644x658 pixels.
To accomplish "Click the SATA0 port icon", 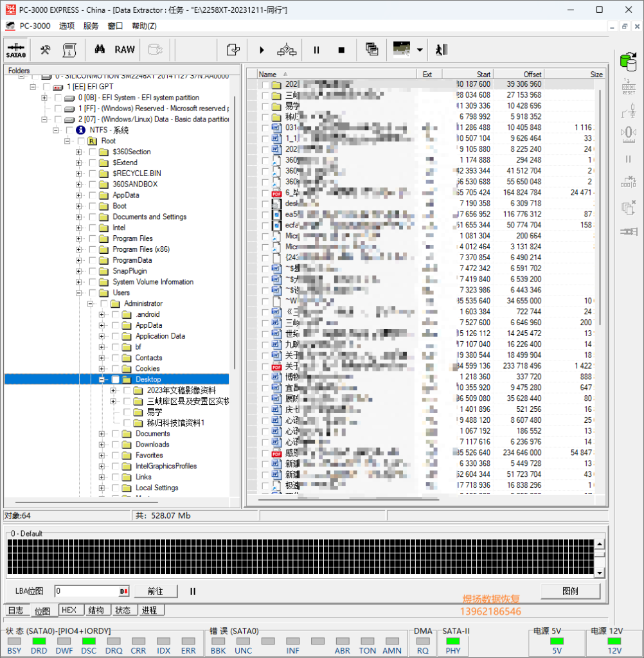I will (16, 50).
